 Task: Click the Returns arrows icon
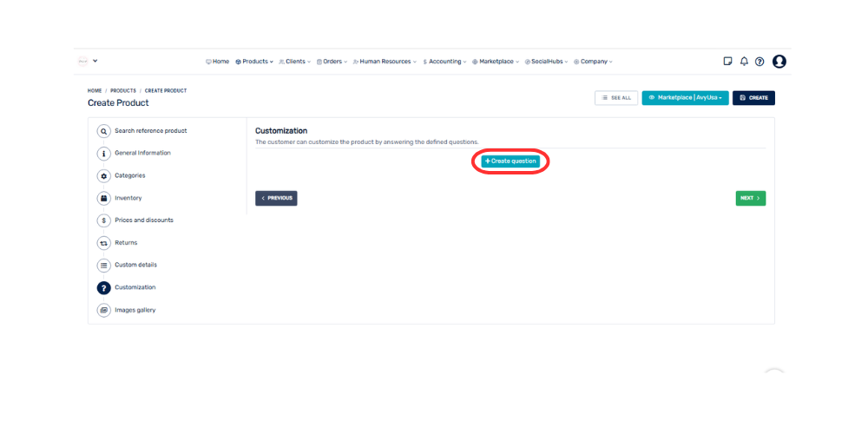point(104,243)
